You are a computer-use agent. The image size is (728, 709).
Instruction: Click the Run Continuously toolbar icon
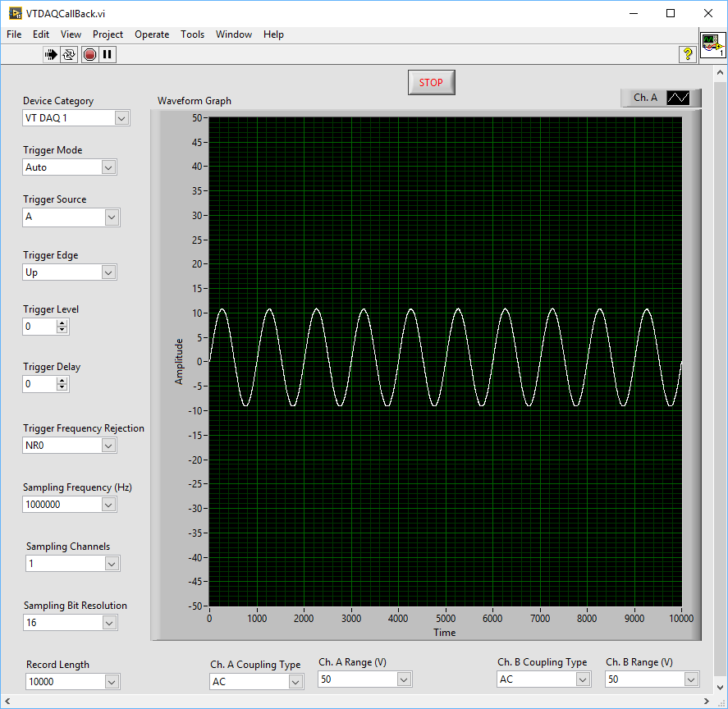69,55
